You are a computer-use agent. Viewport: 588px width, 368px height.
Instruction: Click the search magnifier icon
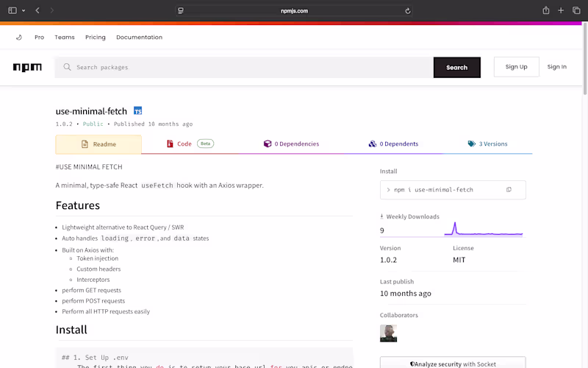(x=67, y=67)
